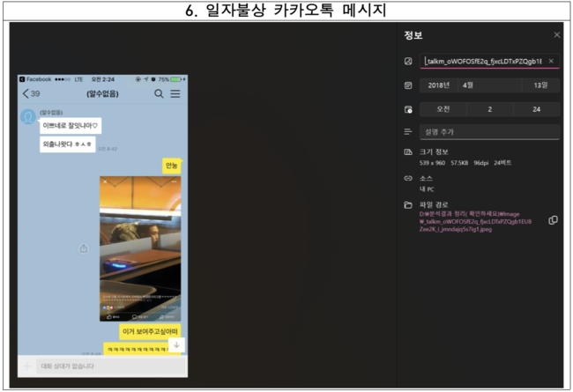
Task: Open the chat hamburger menu
Action: pyautogui.click(x=175, y=94)
